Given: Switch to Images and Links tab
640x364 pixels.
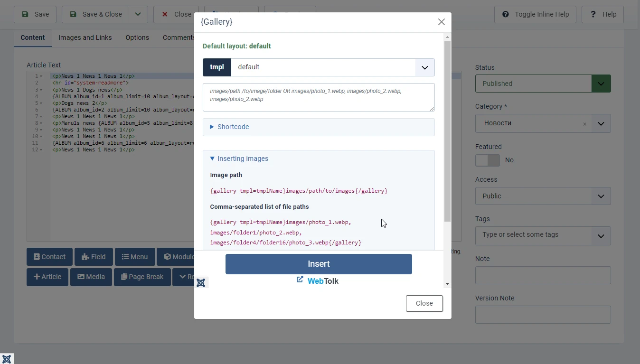Looking at the screenshot, I should pyautogui.click(x=85, y=37).
